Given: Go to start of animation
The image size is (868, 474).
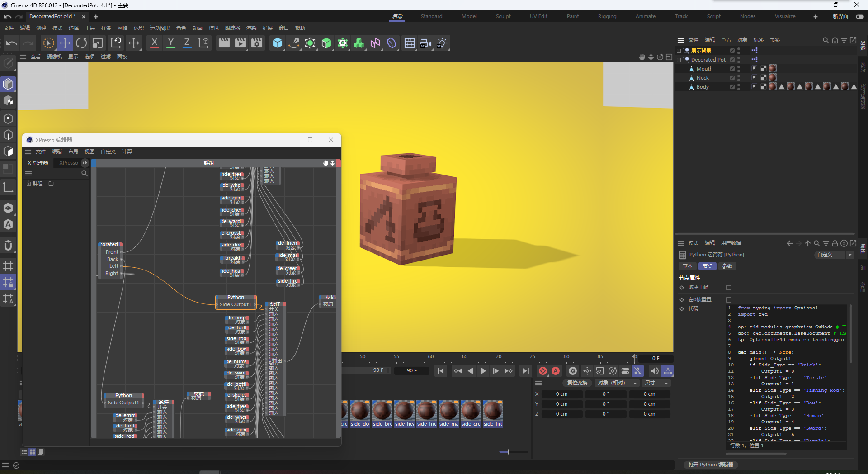Looking at the screenshot, I should [x=441, y=371].
